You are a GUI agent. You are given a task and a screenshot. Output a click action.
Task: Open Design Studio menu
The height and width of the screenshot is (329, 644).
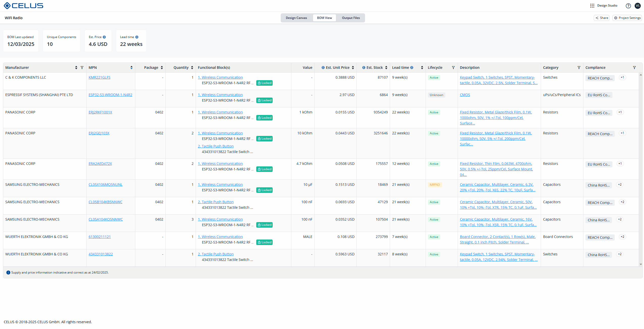607,6
